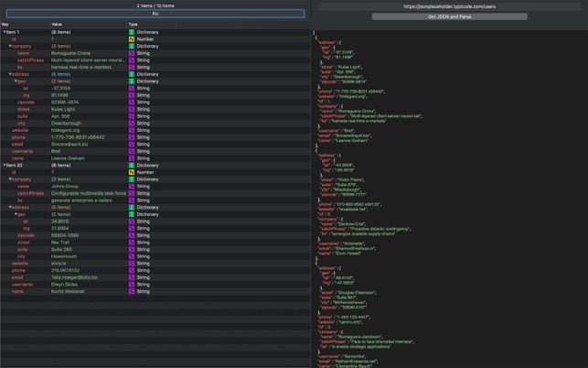Click the String icon for harness real-time e-markets
The height and width of the screenshot is (368, 588).
[x=132, y=67]
